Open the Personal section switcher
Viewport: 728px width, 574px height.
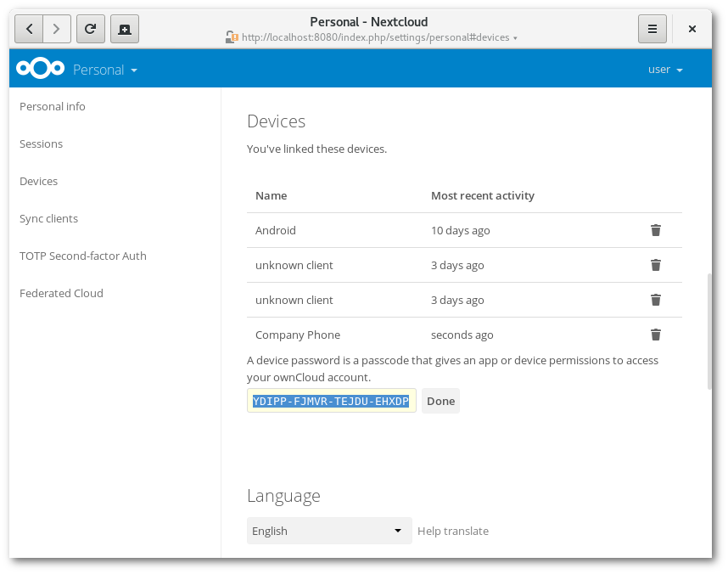(x=105, y=69)
